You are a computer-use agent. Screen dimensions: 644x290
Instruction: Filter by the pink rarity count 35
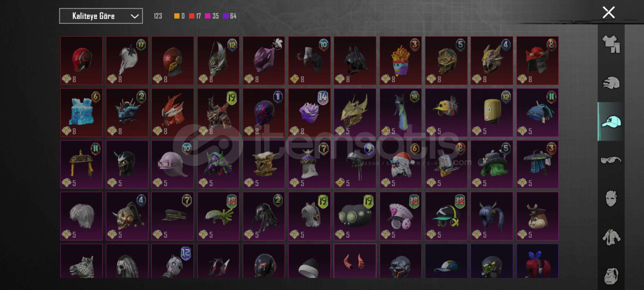pos(212,16)
